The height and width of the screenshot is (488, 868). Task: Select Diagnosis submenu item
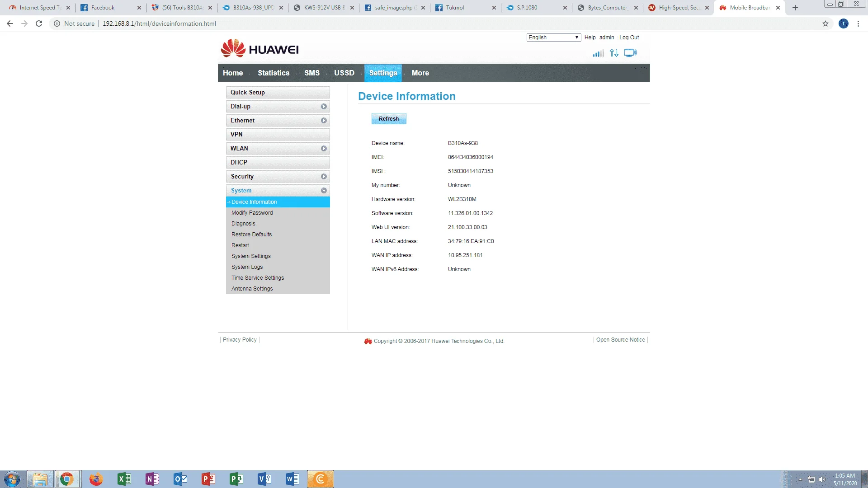278,224
